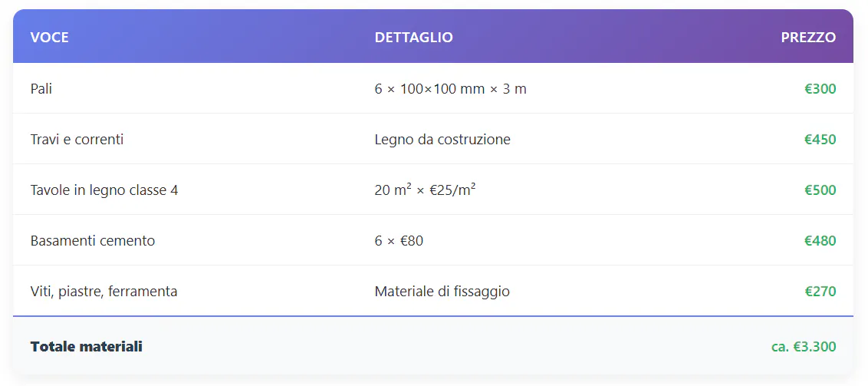Click the €450 price

pos(820,140)
